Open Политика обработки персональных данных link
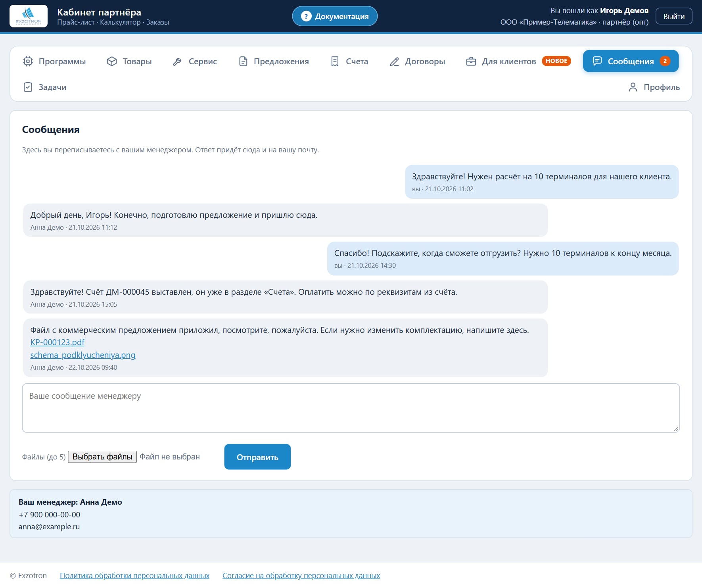Screen dimensions: 702x588 (134, 576)
